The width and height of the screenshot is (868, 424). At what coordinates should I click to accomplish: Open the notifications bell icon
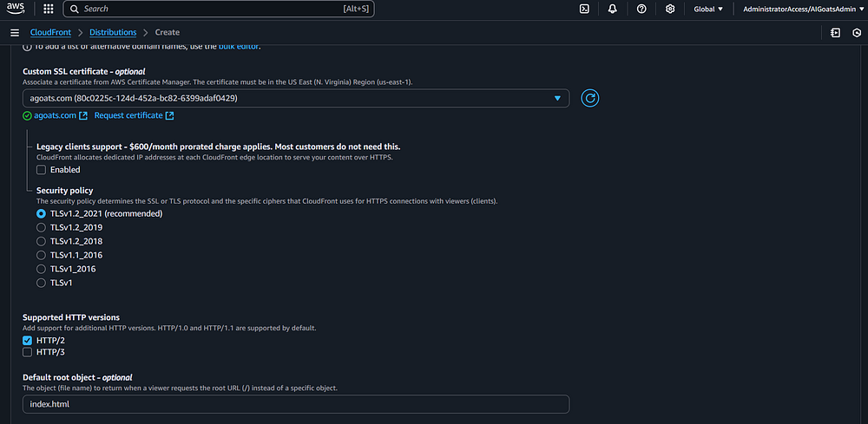click(x=613, y=9)
